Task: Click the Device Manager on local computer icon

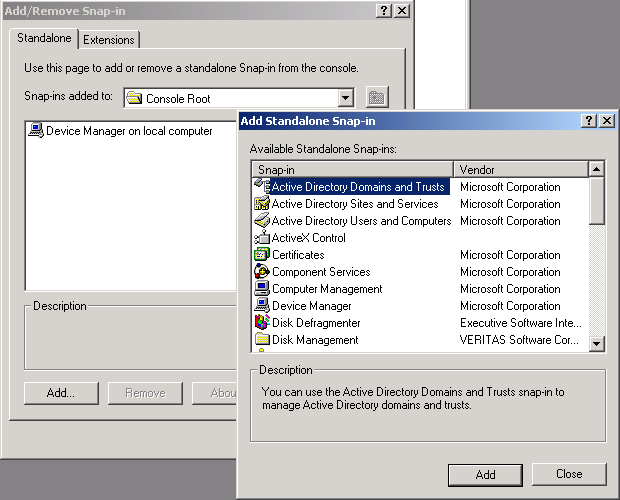Action: [x=36, y=130]
